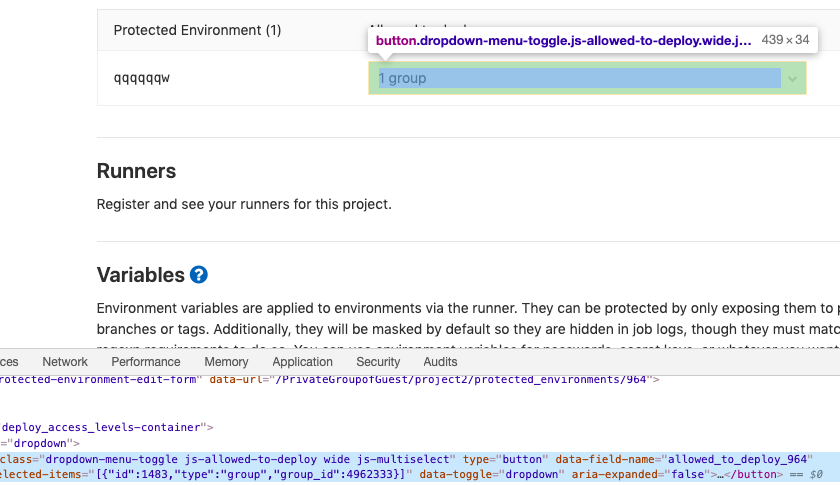The height and width of the screenshot is (485, 840).
Task: Open the "1 group" allowed to deploy dropdown
Action: tap(587, 78)
